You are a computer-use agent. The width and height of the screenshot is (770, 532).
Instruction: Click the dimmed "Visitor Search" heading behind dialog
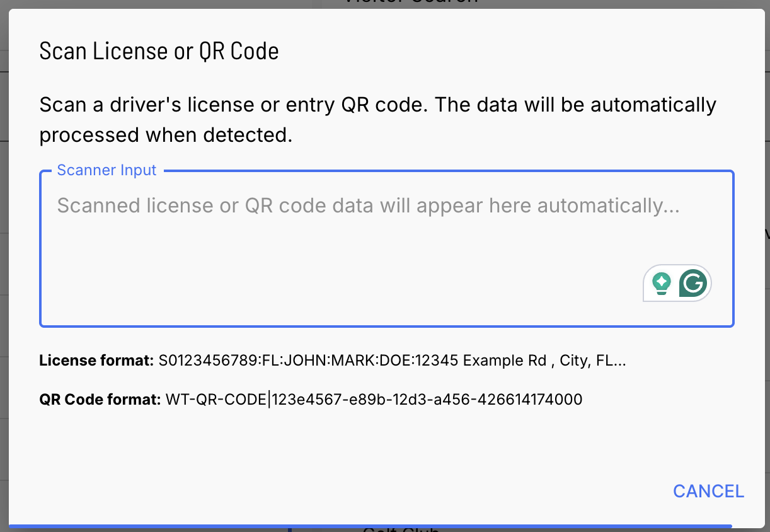click(x=410, y=3)
